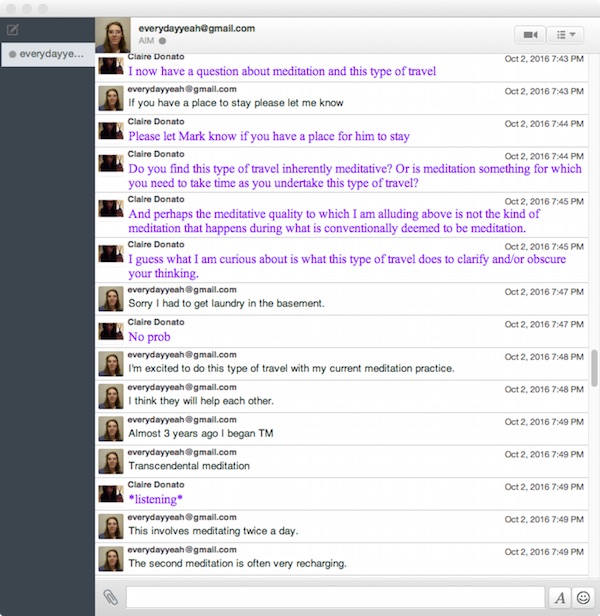Click timestamp 'Oct 2, 2016 7:47 PM' on laundry message

pyautogui.click(x=544, y=292)
